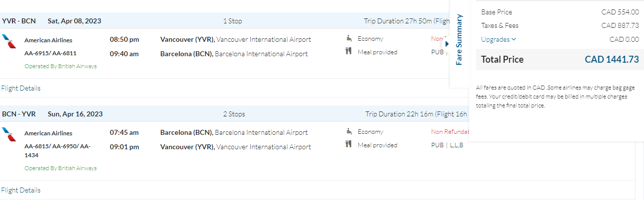Collapse the Fare Summary arrow
This screenshot has height=200, width=644.
click(447, 44)
